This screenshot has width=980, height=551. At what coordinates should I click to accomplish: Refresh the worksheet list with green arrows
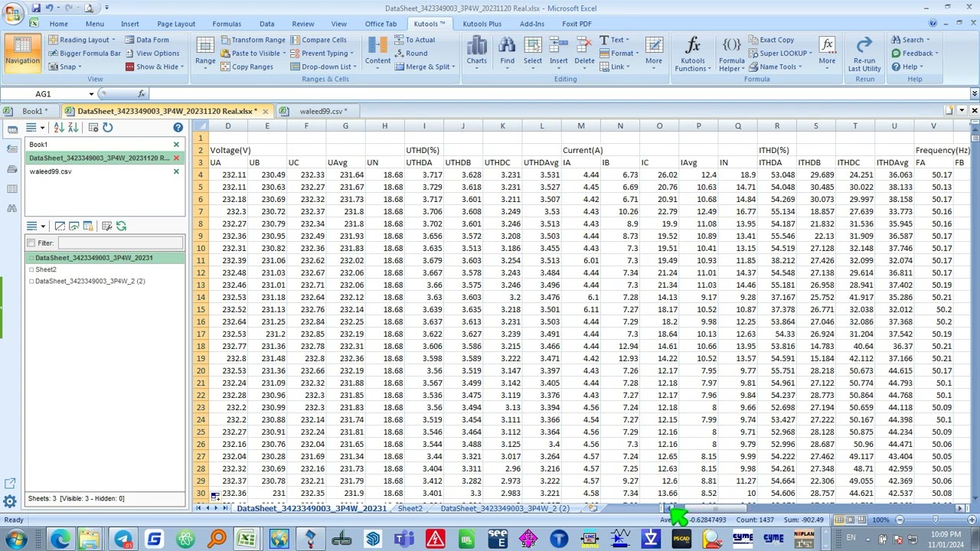(121, 227)
